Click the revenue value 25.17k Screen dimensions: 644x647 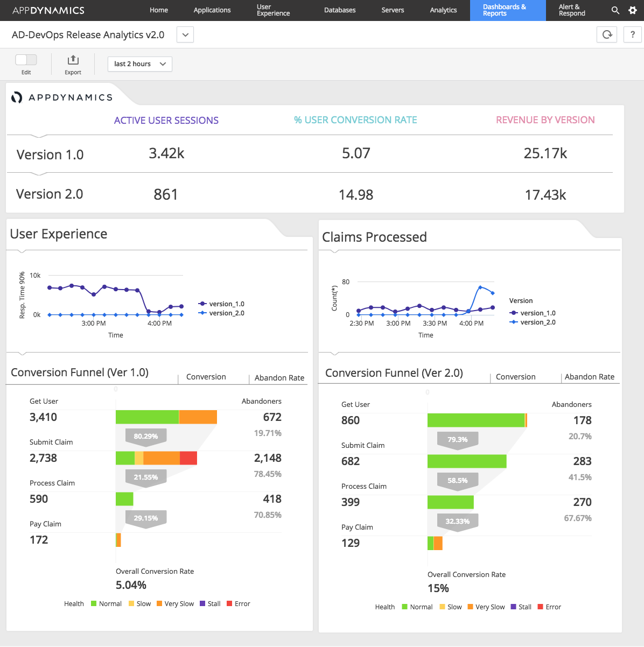(x=545, y=153)
